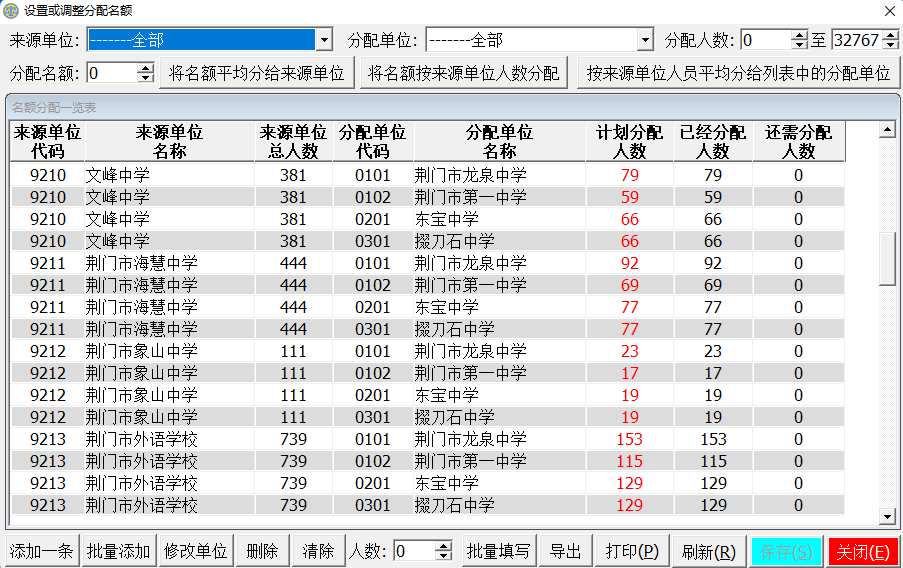Increase the 分配人数 maximum 32767 value

[x=890, y=35]
